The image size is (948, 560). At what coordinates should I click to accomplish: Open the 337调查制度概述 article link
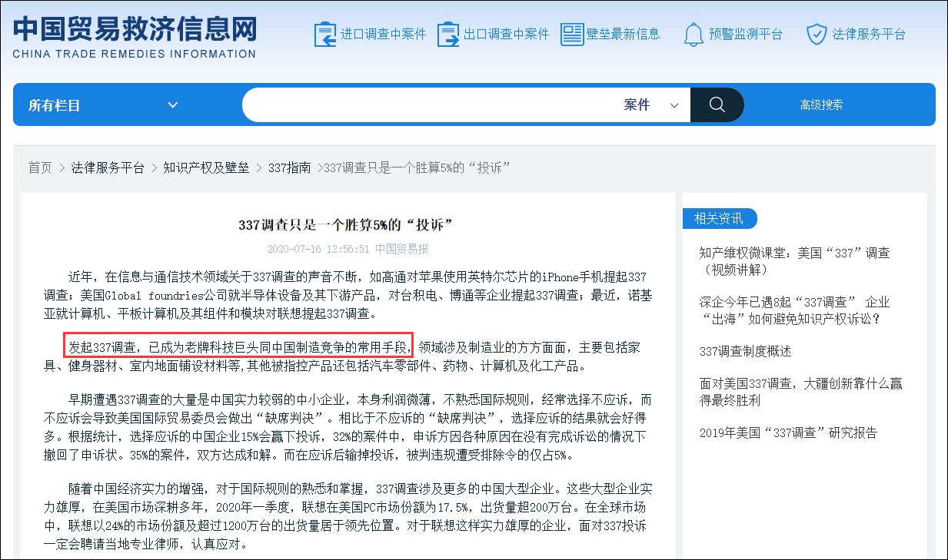click(x=745, y=352)
